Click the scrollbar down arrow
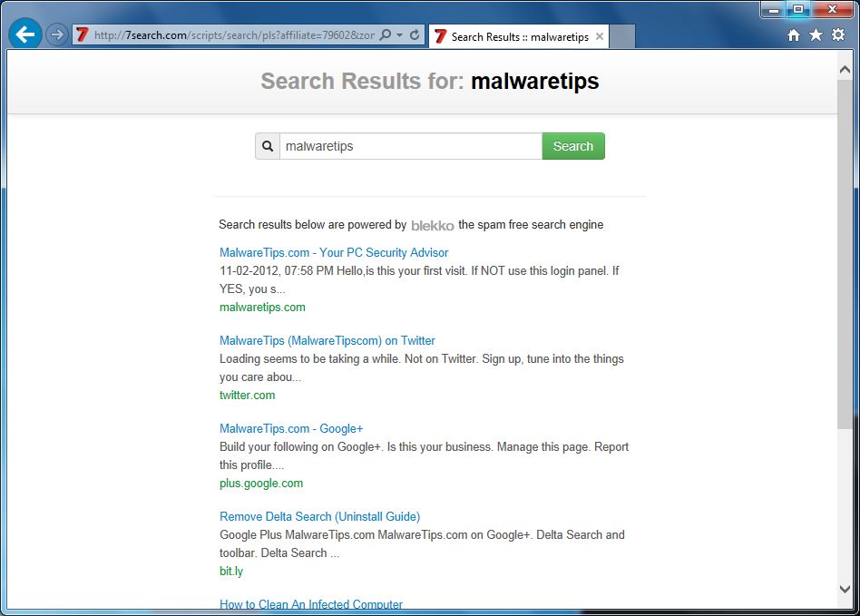Screen dimensions: 860x616 (845, 589)
